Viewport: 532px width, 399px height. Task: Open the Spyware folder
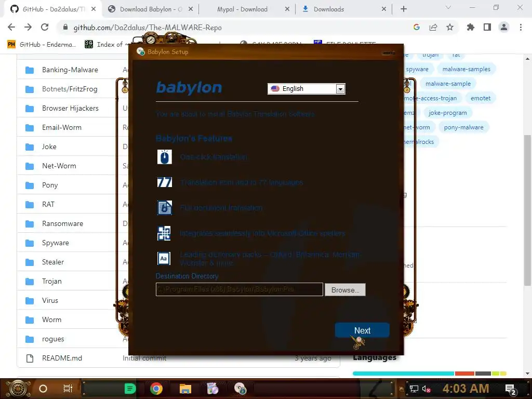pyautogui.click(x=55, y=243)
